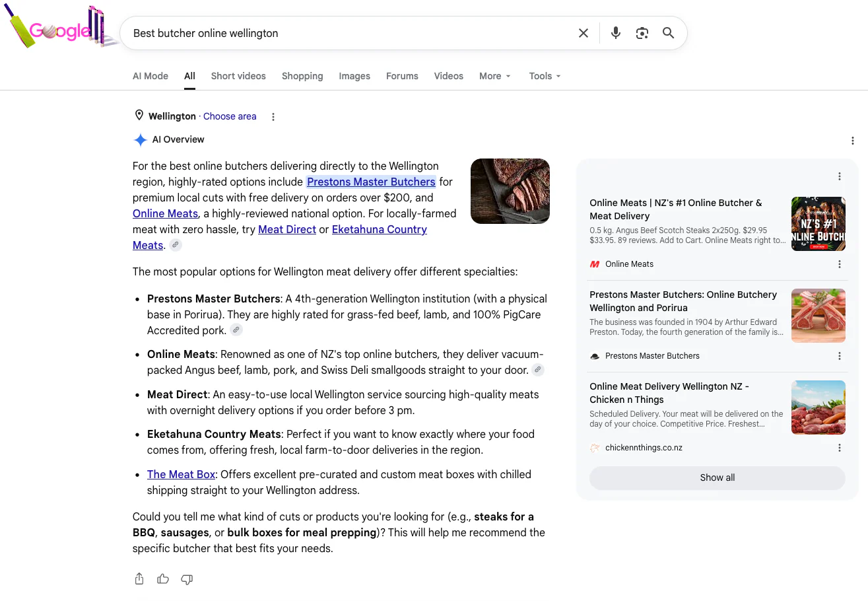Click source link icon after Eketahuna Country Meats
The width and height of the screenshot is (868, 601).
175,245
